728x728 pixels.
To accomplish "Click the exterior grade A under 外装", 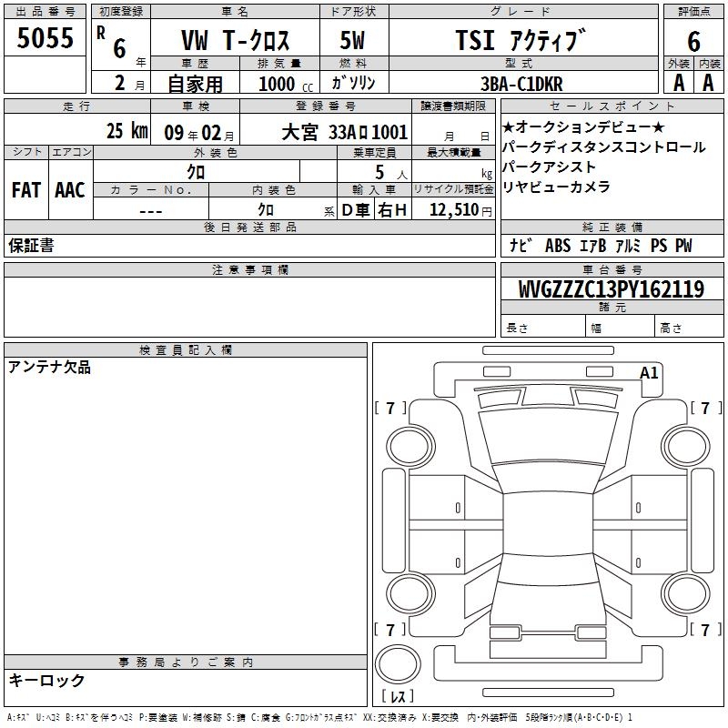I will (678, 83).
